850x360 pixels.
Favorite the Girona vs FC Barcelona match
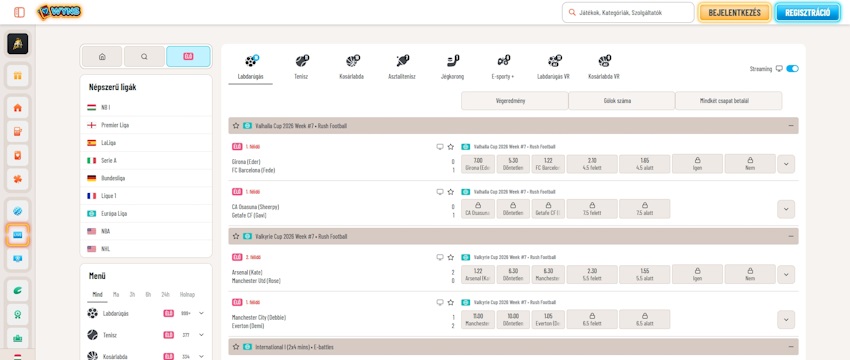point(450,147)
